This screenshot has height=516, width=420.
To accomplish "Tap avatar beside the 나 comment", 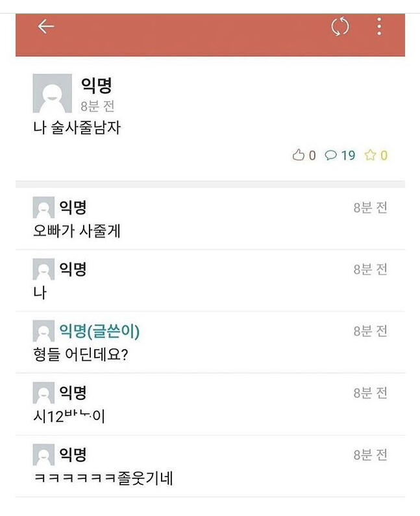I will 43,269.
